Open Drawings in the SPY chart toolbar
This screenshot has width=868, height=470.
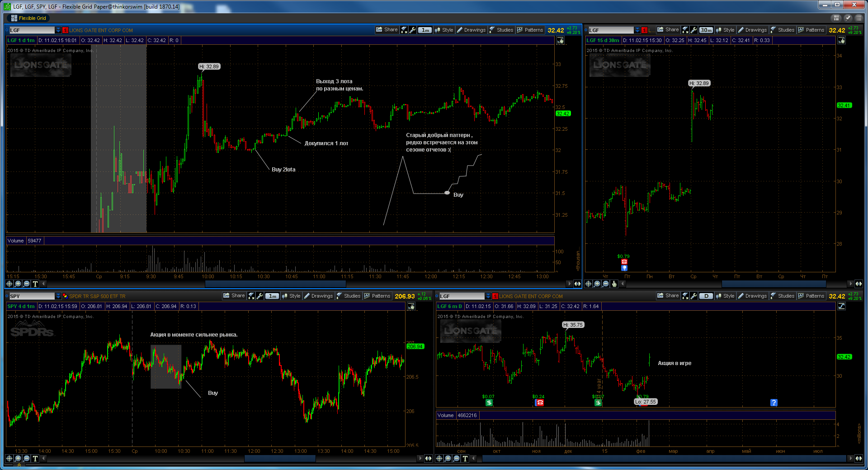point(318,296)
